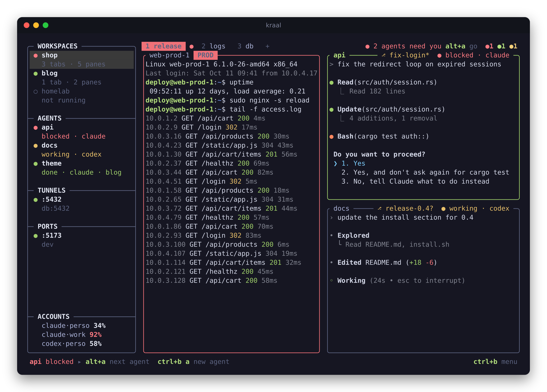Click the web-prod-1 pane title
This screenshot has height=392, width=547.
[169, 55]
